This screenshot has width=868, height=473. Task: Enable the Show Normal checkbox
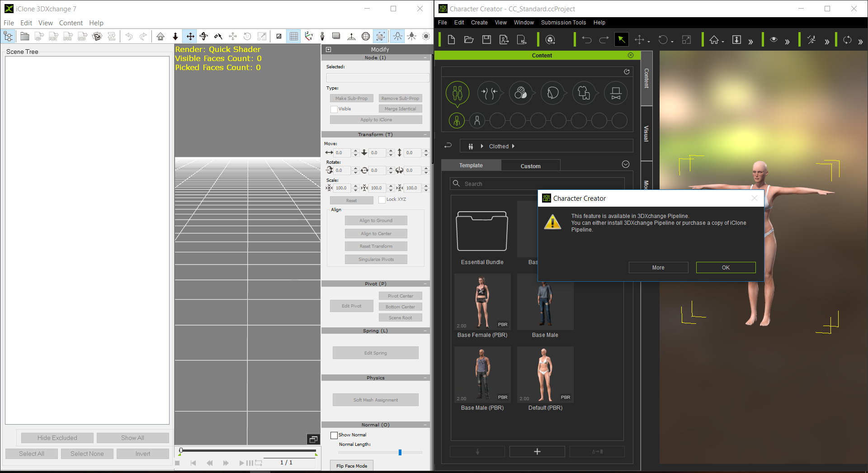(x=334, y=435)
